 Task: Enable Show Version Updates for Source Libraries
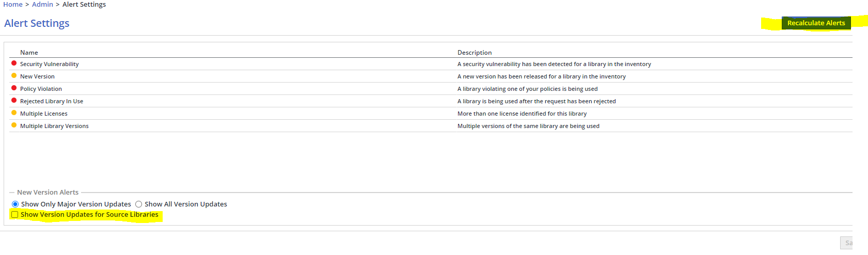pyautogui.click(x=15, y=215)
